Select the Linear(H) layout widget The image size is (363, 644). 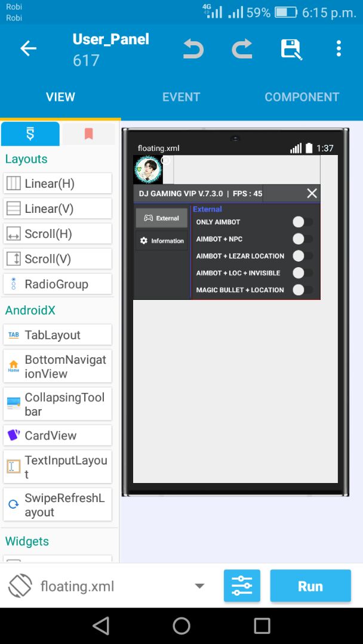(57, 183)
